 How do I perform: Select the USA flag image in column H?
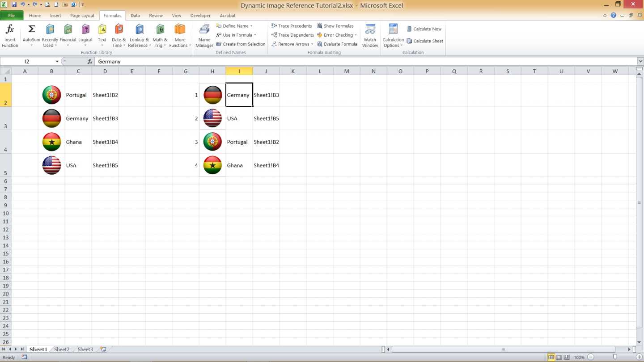click(x=212, y=118)
